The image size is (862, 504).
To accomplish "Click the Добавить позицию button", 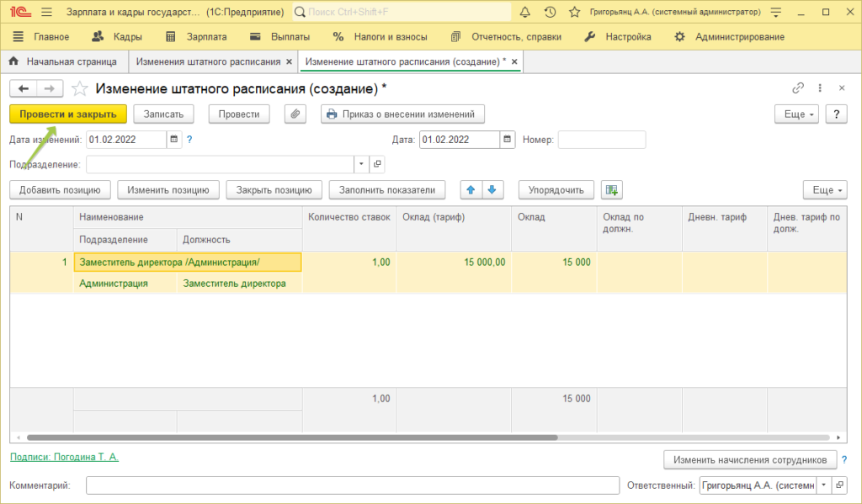I will 60,190.
